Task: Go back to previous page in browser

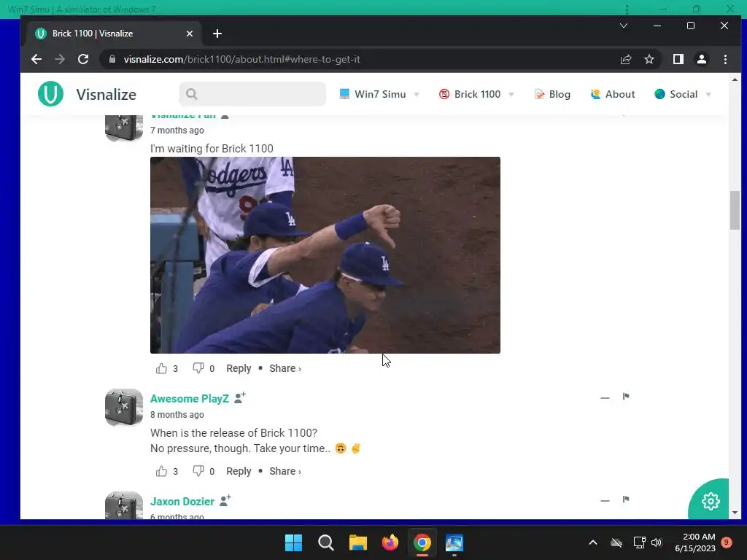Action: click(36, 59)
